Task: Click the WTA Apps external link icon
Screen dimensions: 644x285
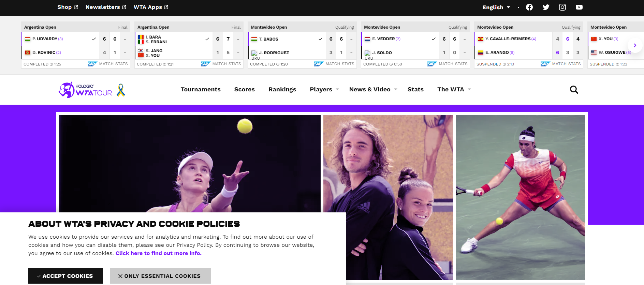Action: click(x=166, y=7)
